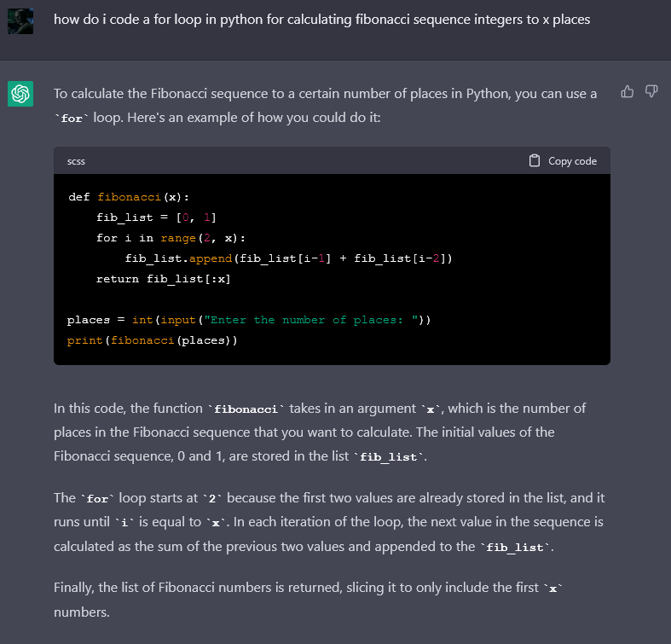Click the user prompt about fibonacci for loop
This screenshot has height=644, width=671.
(x=321, y=20)
